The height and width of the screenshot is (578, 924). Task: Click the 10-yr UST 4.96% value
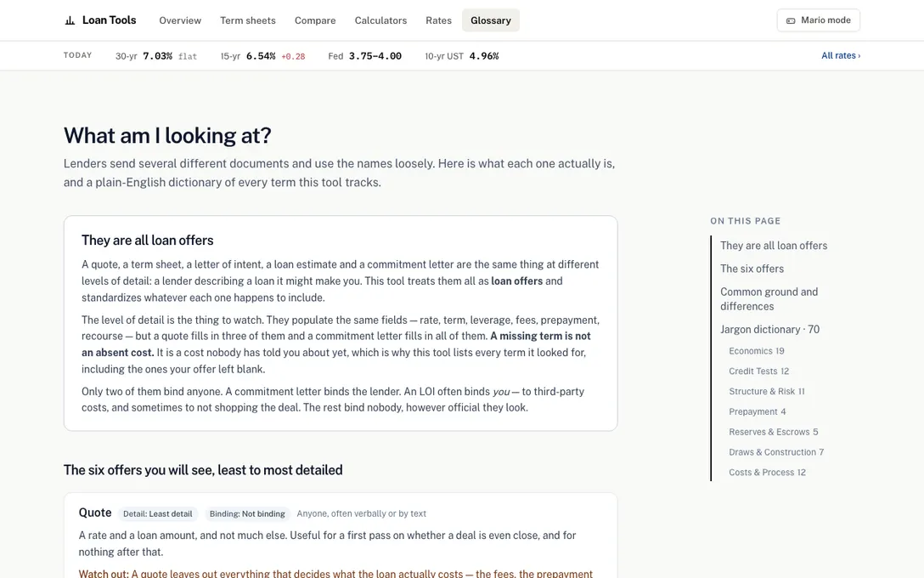click(x=484, y=56)
